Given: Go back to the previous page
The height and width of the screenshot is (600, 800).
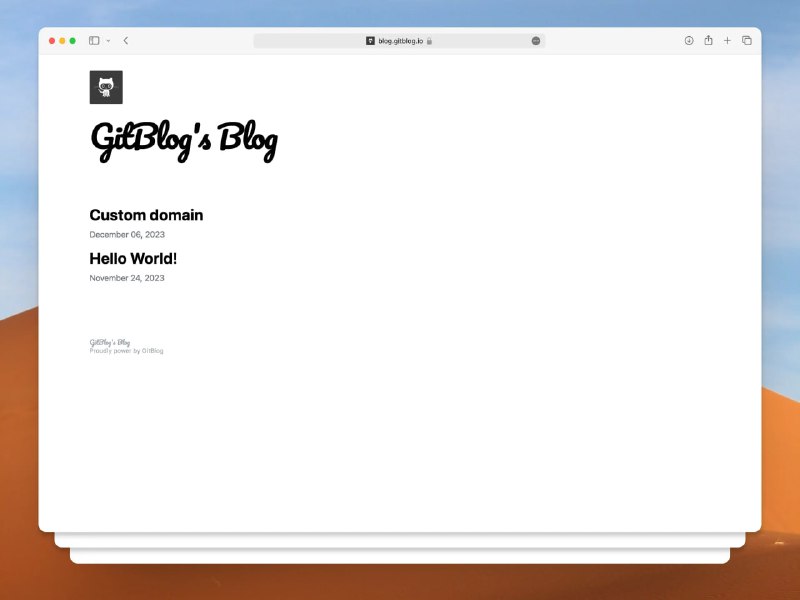Looking at the screenshot, I should pyautogui.click(x=126, y=41).
